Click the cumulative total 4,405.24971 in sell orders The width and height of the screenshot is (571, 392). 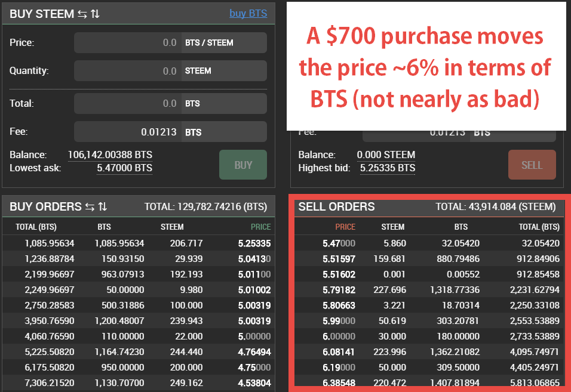tap(535, 368)
